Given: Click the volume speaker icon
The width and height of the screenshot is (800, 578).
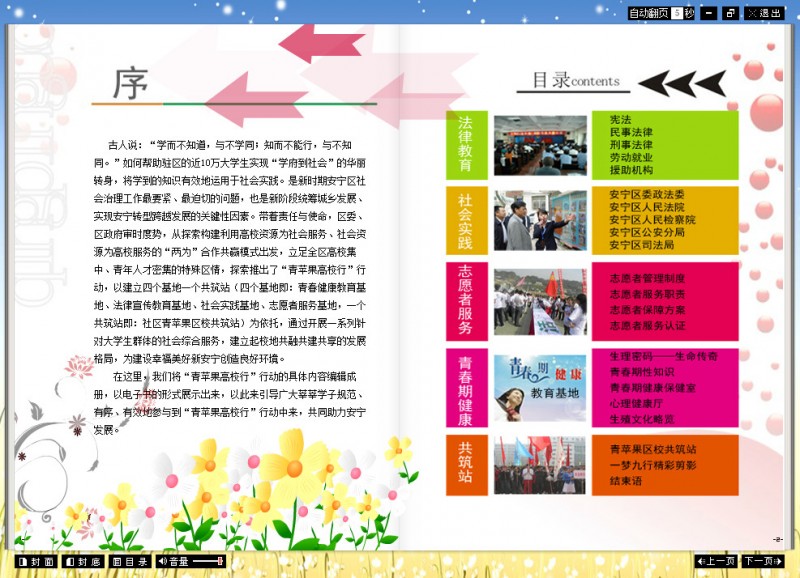Looking at the screenshot, I should click(162, 562).
